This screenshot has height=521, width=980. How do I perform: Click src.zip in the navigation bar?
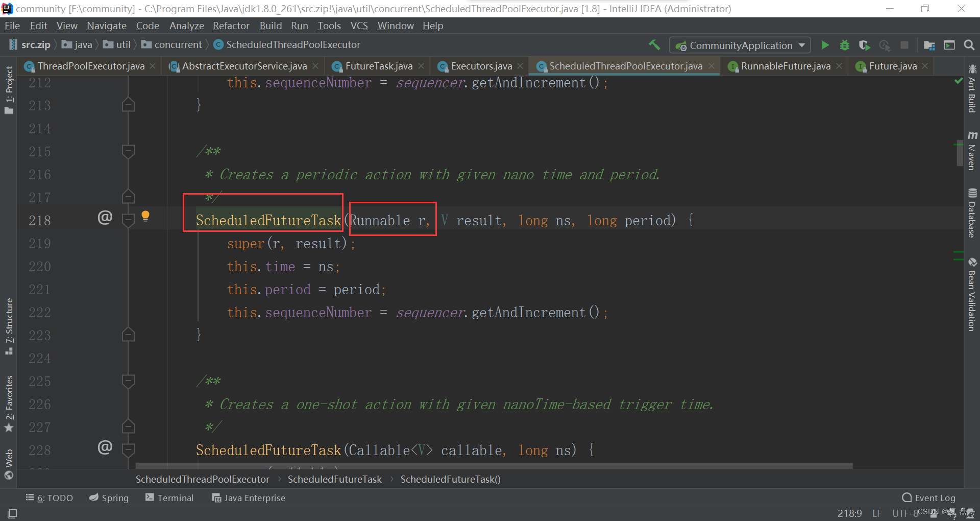pos(30,45)
